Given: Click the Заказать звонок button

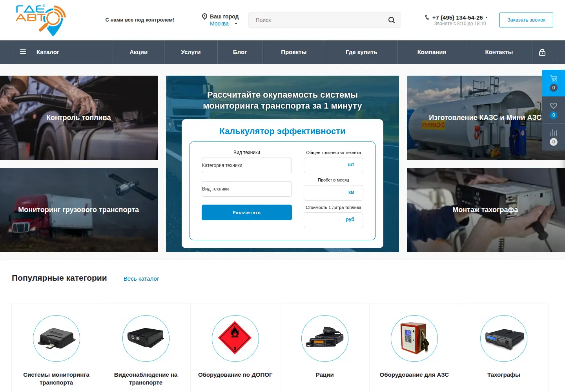Looking at the screenshot, I should tap(526, 20).
